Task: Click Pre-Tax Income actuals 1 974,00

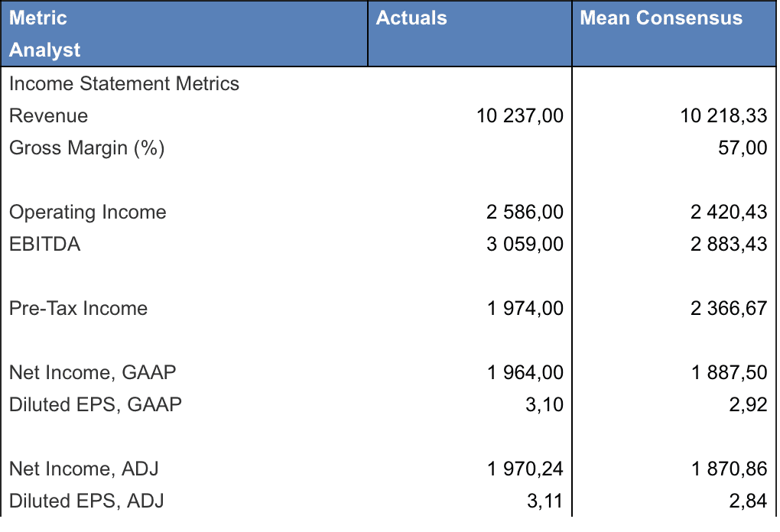Action: tap(525, 308)
